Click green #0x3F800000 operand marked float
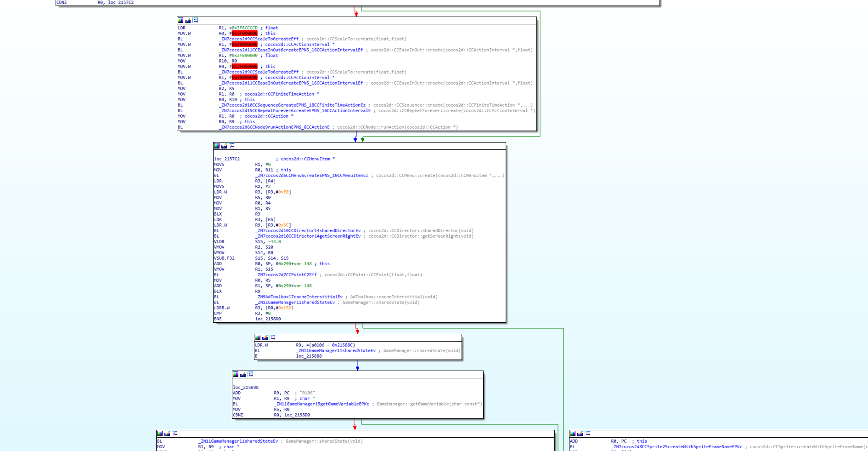 pyautogui.click(x=243, y=56)
